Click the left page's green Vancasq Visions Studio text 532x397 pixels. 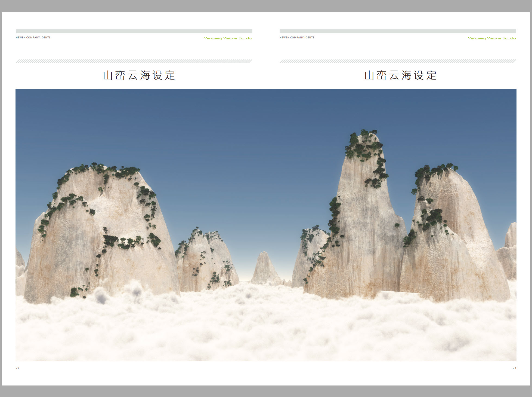click(228, 38)
